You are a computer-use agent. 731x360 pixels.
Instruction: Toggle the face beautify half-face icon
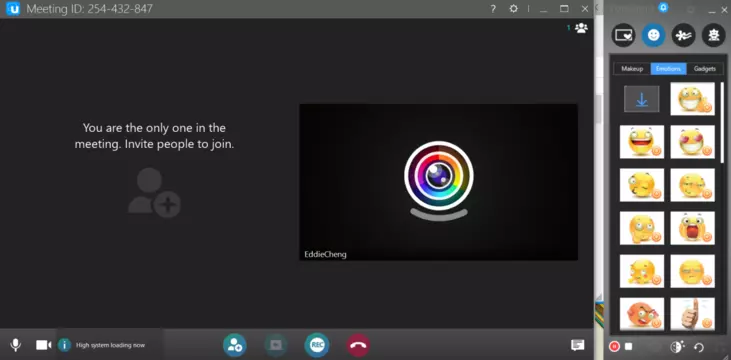point(677,346)
